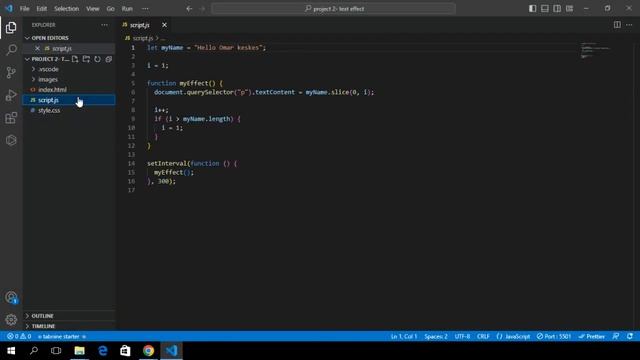Click the New Folder icon in project header
The width and height of the screenshot is (640, 360).
86,59
